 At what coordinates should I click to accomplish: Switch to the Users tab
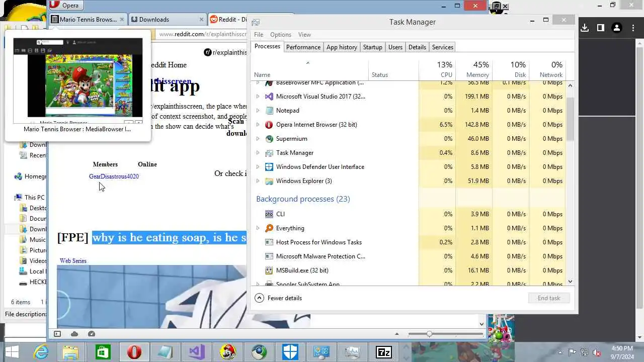pos(395,47)
